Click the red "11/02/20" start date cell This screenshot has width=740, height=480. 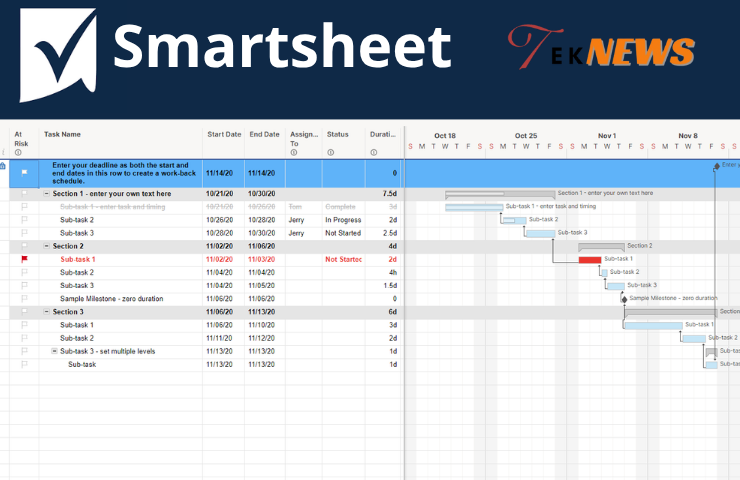224,259
